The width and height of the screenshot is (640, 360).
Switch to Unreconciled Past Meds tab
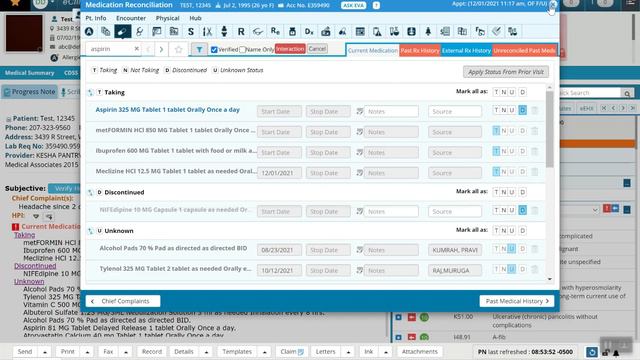click(x=524, y=50)
